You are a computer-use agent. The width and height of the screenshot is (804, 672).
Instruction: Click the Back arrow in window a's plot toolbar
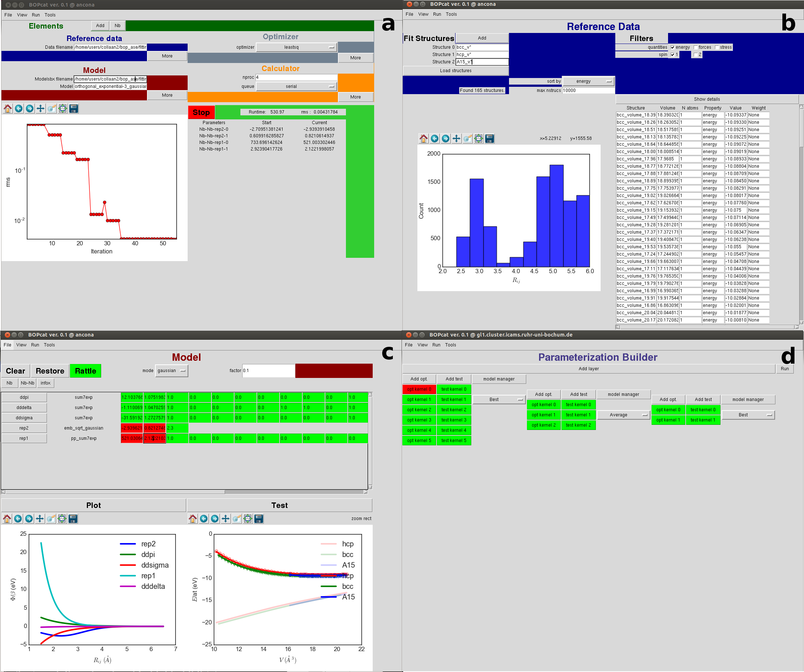click(x=19, y=109)
